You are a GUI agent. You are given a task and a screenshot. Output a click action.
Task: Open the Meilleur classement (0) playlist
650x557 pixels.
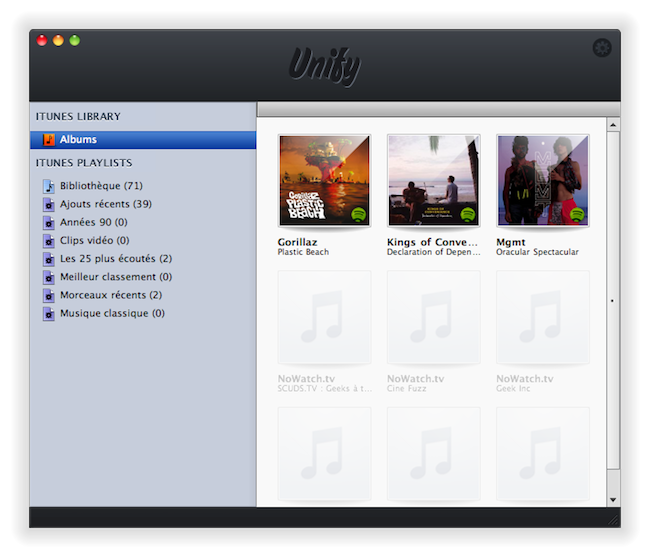(116, 277)
